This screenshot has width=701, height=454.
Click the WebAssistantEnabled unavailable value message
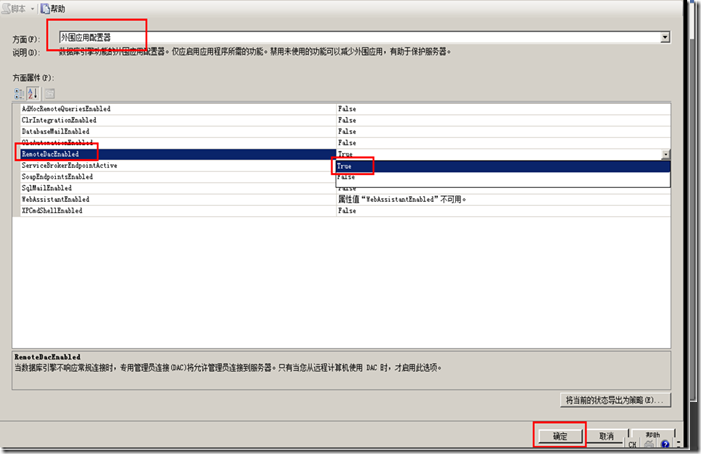[401, 199]
